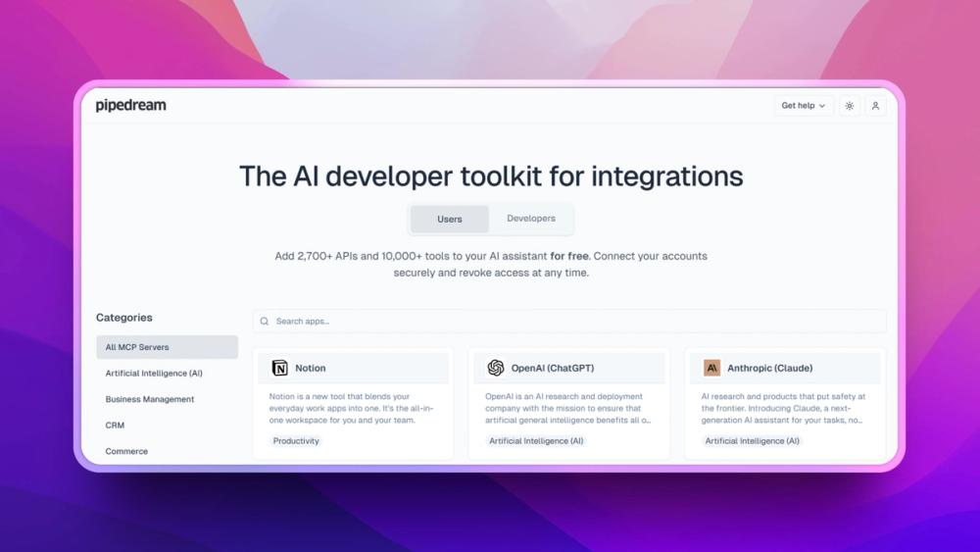Image resolution: width=980 pixels, height=552 pixels.
Task: Click the magnifier search icon
Action: click(x=265, y=322)
